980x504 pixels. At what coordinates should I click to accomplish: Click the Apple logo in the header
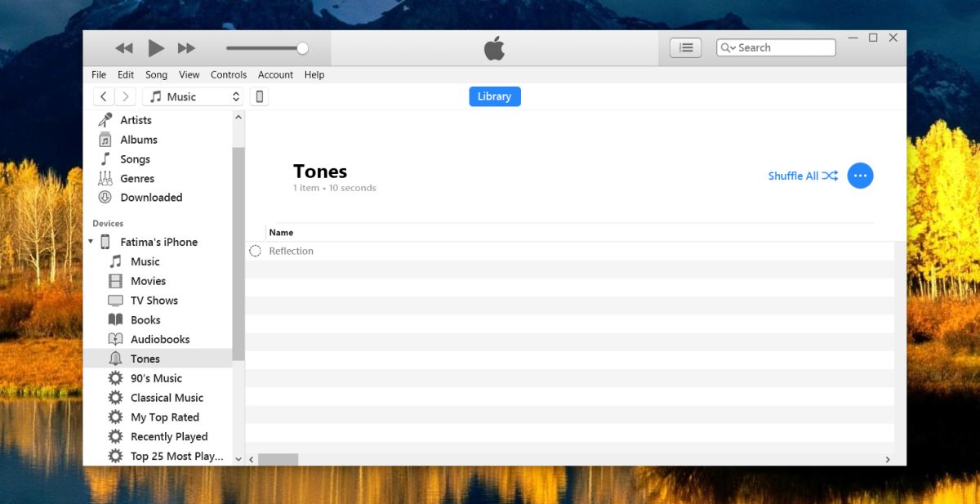[x=494, y=48]
